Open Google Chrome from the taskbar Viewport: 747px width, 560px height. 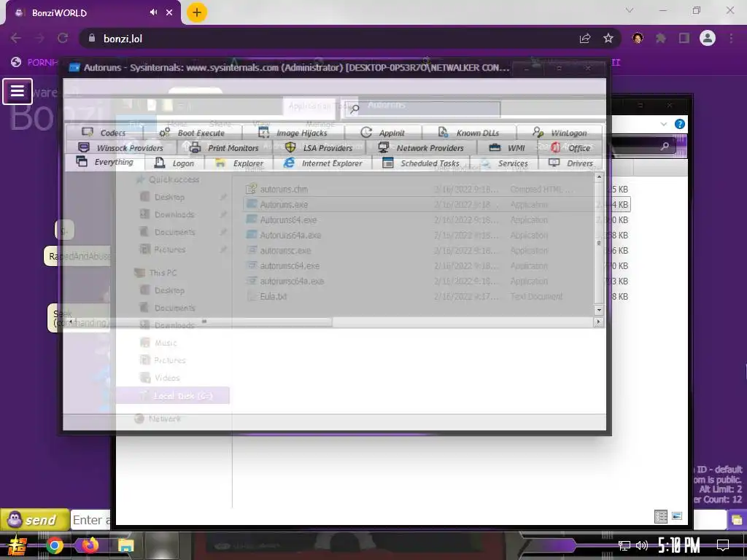[x=54, y=545]
